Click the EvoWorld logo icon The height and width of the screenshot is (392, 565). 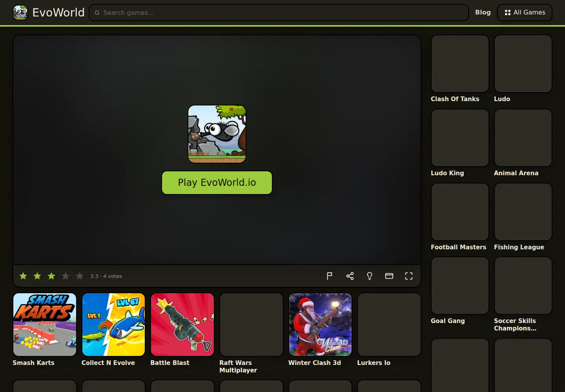point(20,13)
